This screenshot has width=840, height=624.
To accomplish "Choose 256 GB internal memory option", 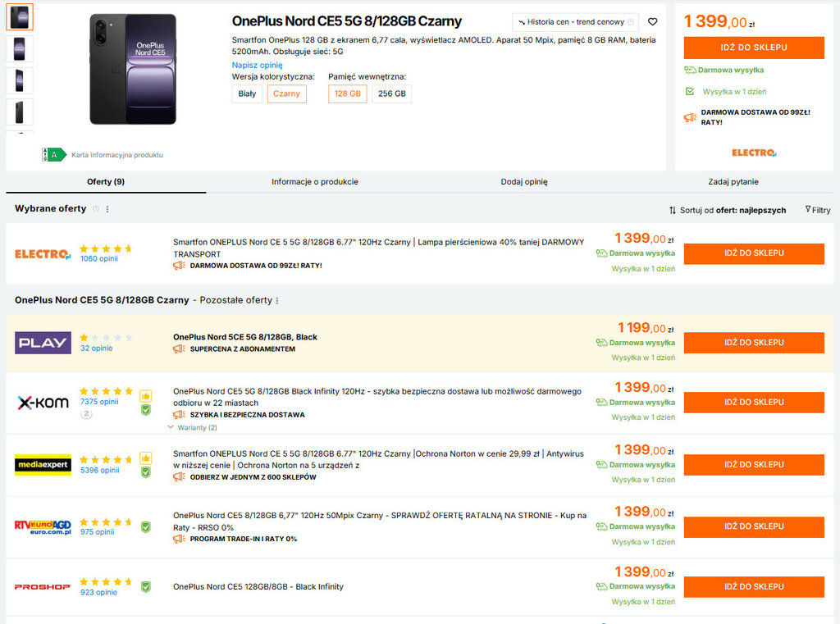I will [x=391, y=94].
